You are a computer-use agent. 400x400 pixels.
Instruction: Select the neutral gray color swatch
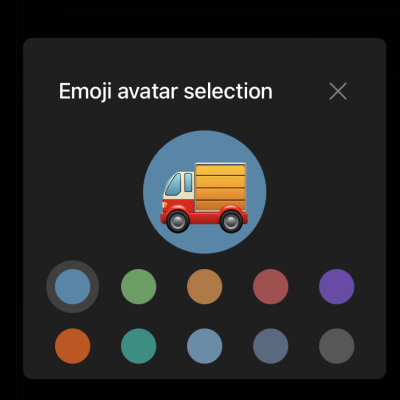[x=337, y=346]
